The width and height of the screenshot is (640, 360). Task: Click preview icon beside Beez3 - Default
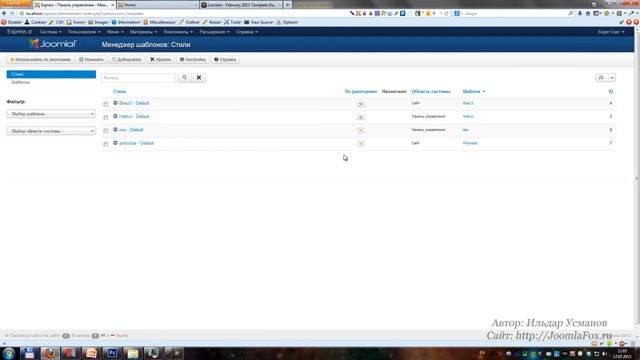(115, 103)
